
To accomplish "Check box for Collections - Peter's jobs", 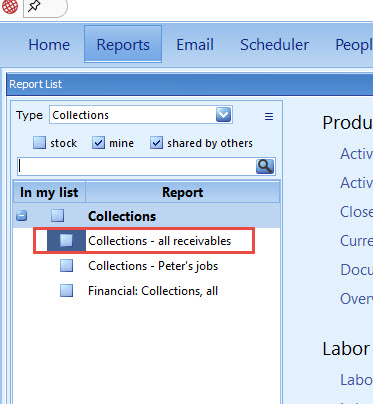I will pos(66,266).
